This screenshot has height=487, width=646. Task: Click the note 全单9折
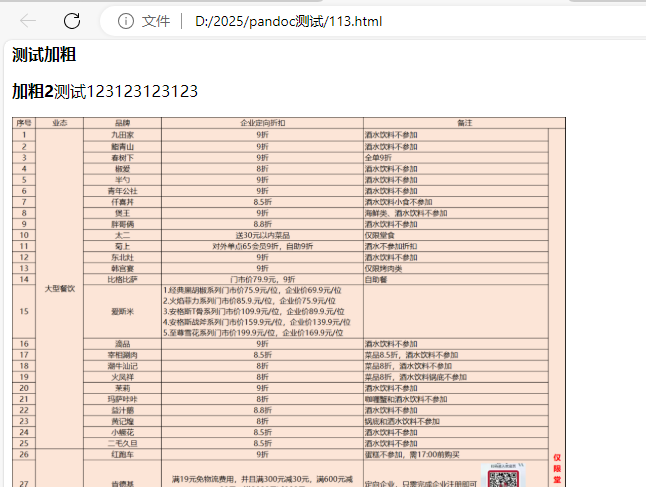click(378, 158)
